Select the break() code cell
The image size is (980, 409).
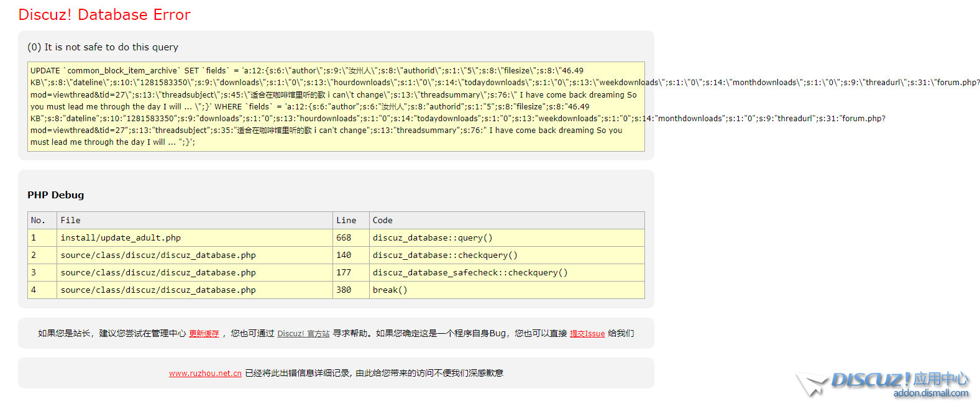507,290
